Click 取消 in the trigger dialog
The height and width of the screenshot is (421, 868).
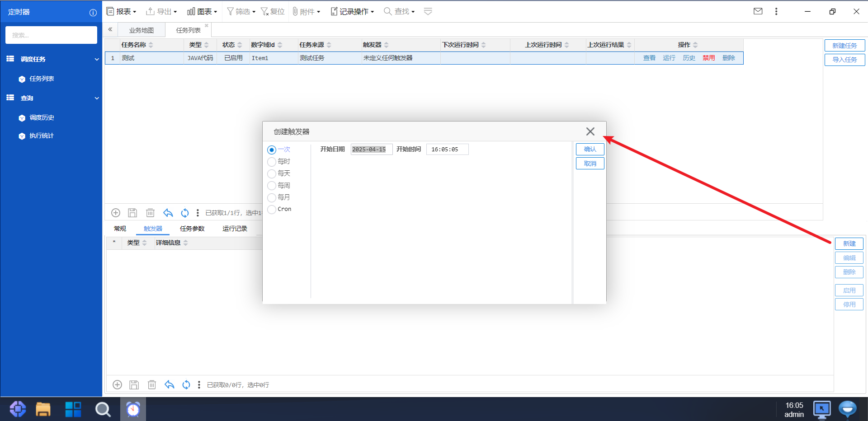coord(590,164)
